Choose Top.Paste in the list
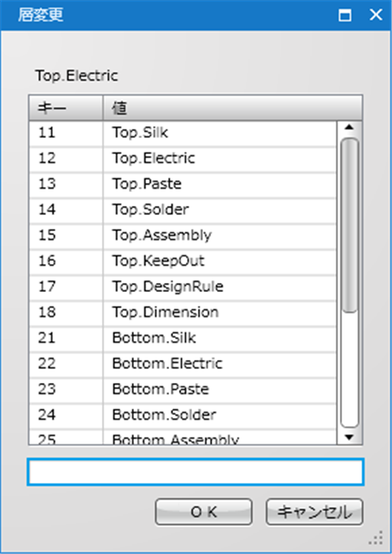Viewport: 392px width, 554px height. pos(182,184)
